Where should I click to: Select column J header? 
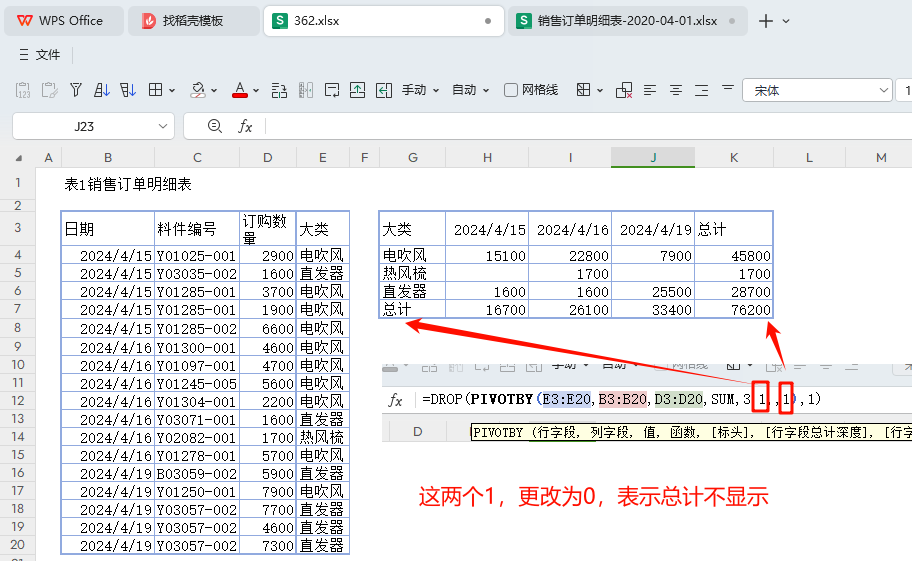click(653, 158)
